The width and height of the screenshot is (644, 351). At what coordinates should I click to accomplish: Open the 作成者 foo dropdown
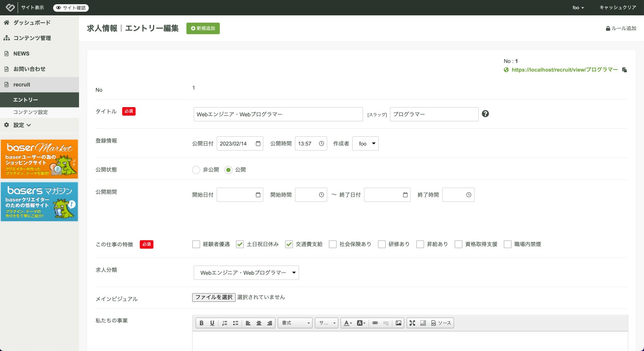366,144
